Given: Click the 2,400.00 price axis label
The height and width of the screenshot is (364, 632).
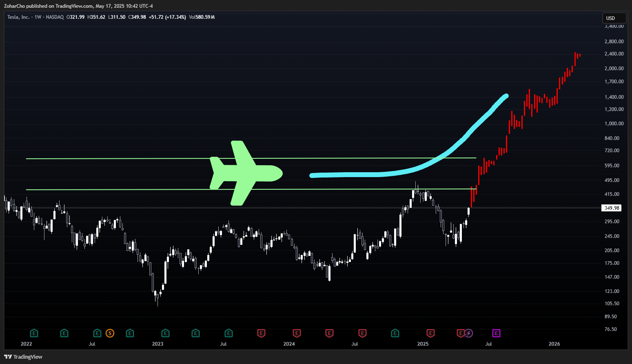Looking at the screenshot, I should point(614,54).
